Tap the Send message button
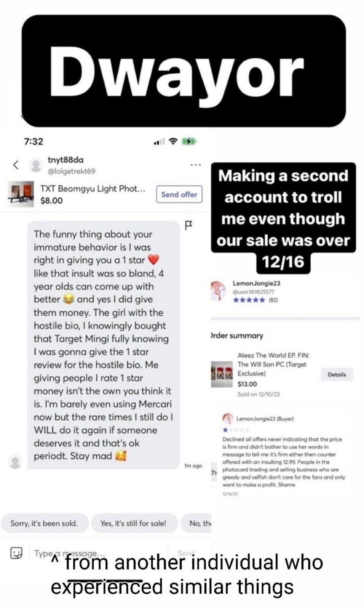 186,553
